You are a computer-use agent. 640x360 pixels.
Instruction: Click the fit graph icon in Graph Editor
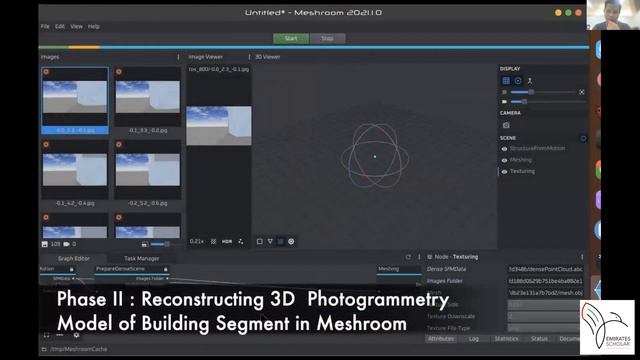(46, 335)
